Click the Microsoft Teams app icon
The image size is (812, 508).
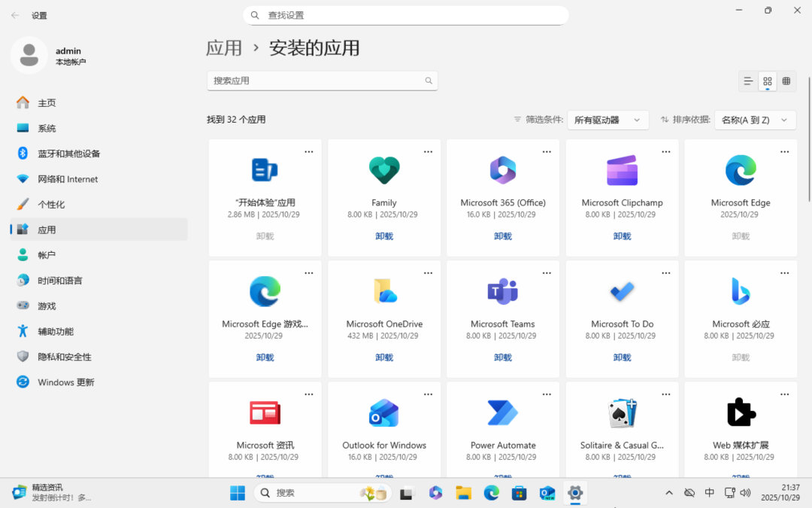(503, 291)
